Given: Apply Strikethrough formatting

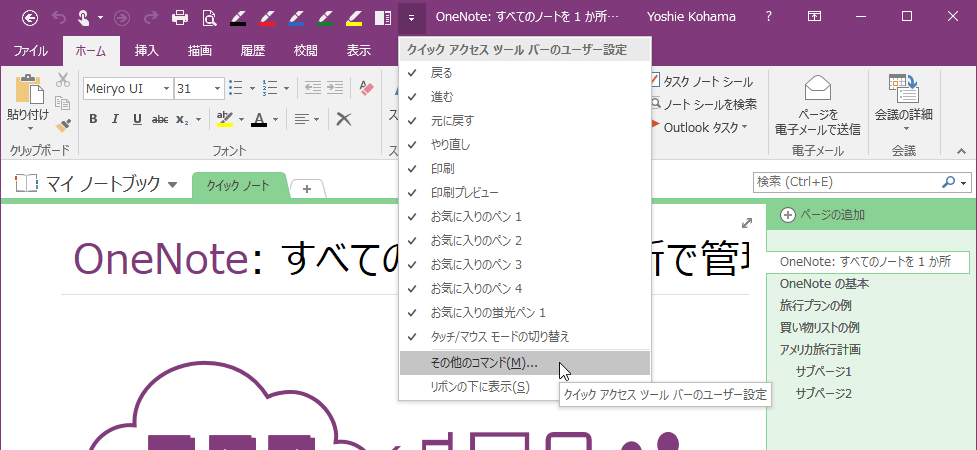Looking at the screenshot, I should [x=160, y=119].
